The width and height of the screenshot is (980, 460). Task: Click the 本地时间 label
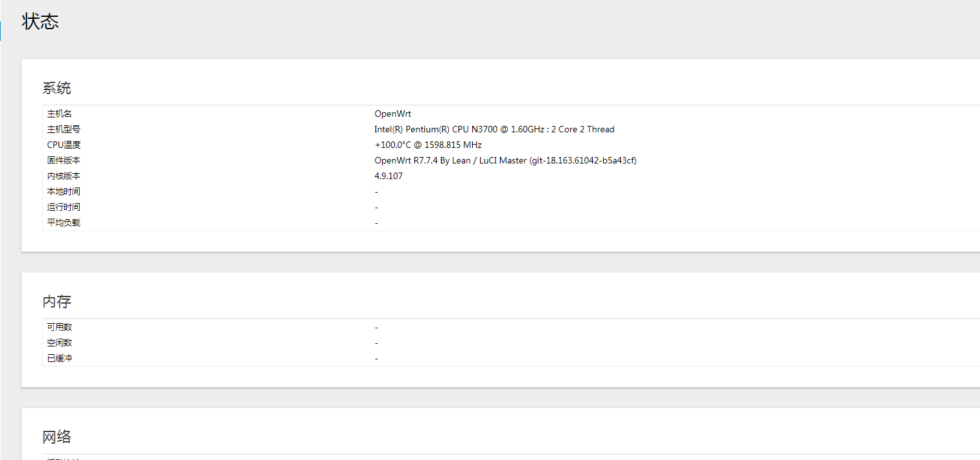click(x=64, y=191)
